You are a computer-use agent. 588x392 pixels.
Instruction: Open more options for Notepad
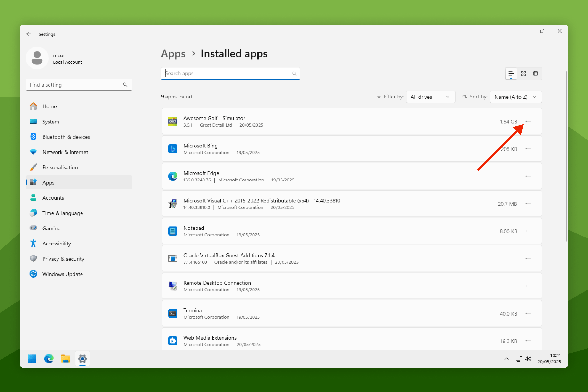tap(528, 231)
